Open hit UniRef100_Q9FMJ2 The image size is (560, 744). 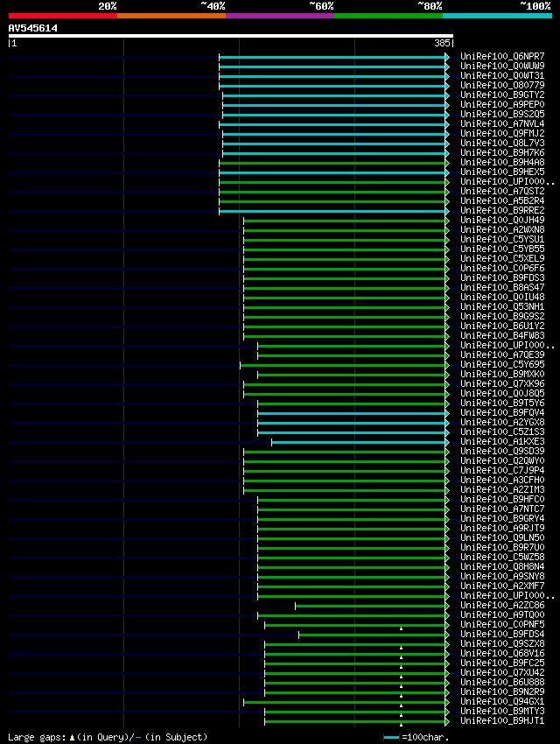502,133
